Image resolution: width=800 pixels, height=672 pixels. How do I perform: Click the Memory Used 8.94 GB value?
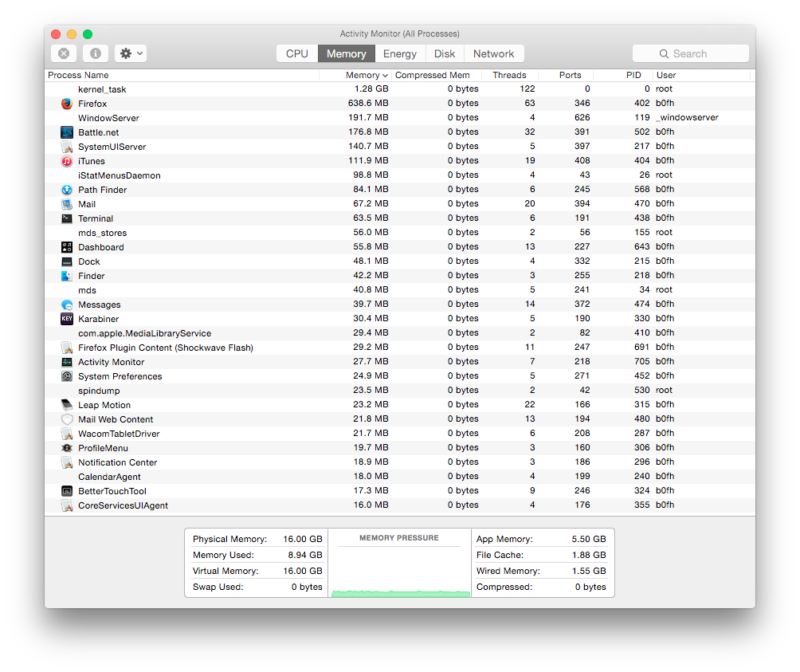pos(305,555)
